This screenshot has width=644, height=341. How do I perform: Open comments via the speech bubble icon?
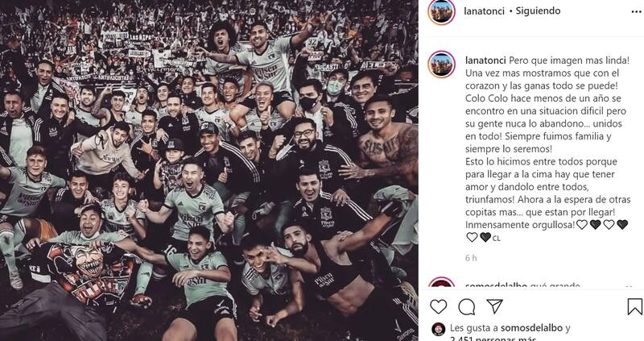coord(467,307)
